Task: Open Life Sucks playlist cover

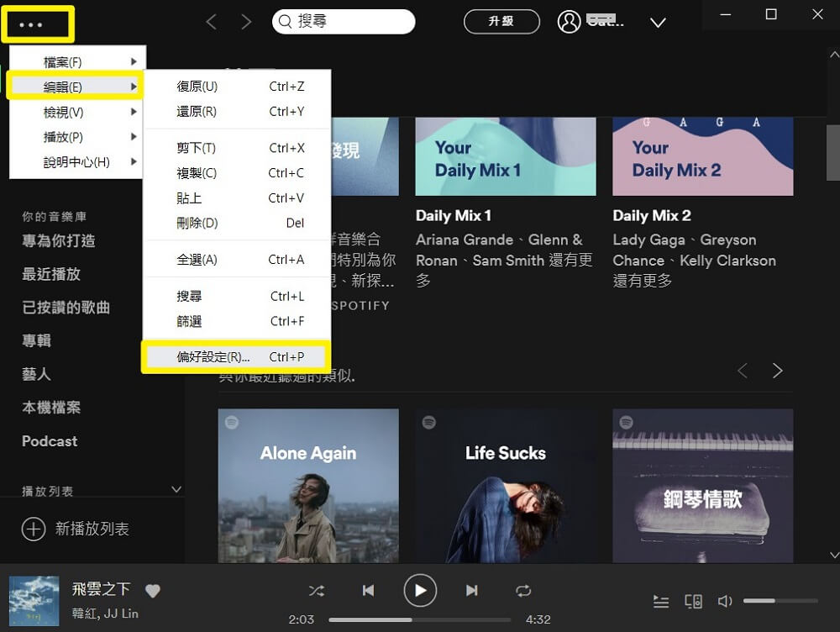Action: [506, 486]
